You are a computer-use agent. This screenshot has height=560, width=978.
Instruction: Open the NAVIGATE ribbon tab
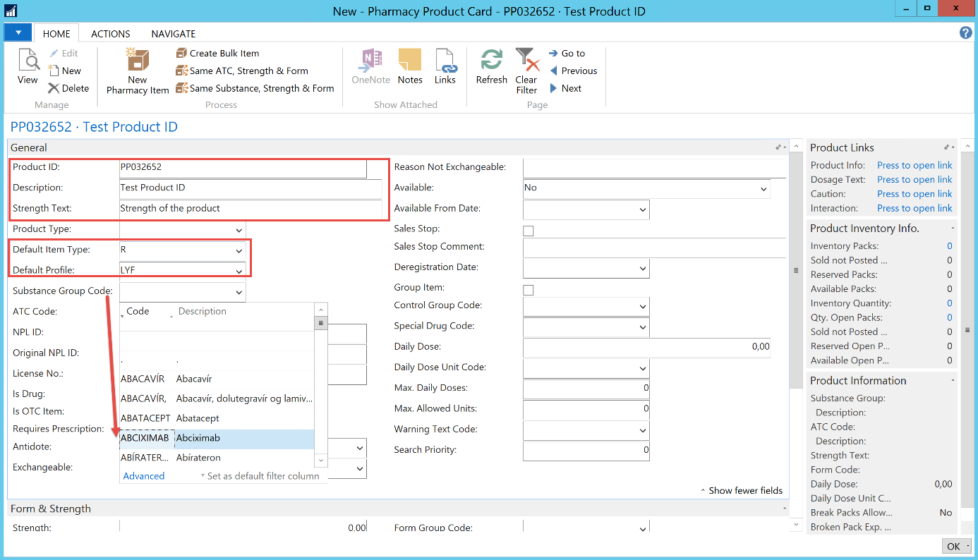pyautogui.click(x=174, y=34)
